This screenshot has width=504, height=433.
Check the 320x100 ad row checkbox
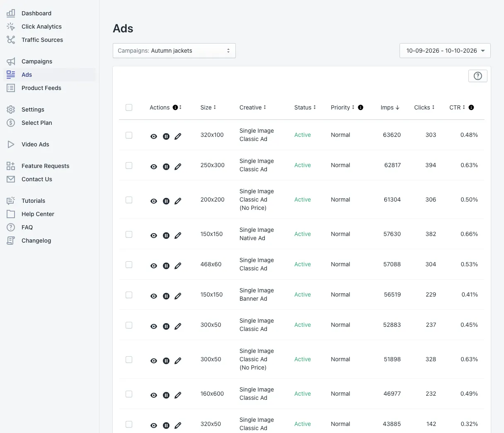click(129, 135)
